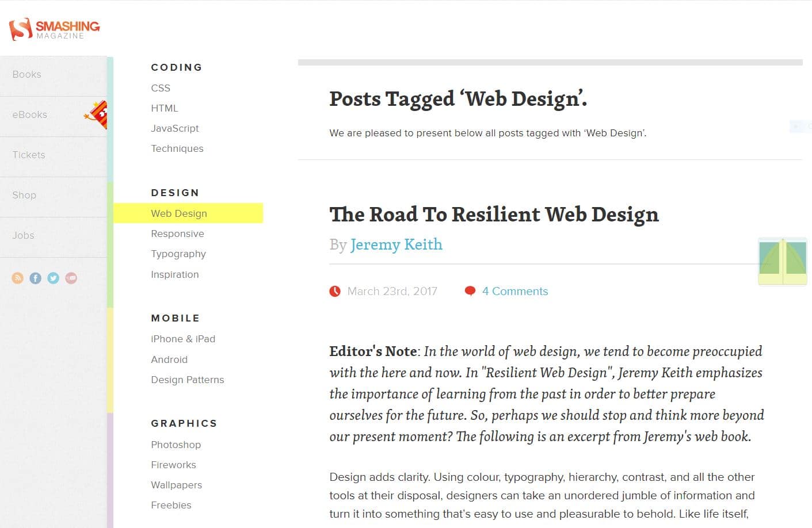
Task: Click the red clock date icon
Action: pyautogui.click(x=335, y=291)
